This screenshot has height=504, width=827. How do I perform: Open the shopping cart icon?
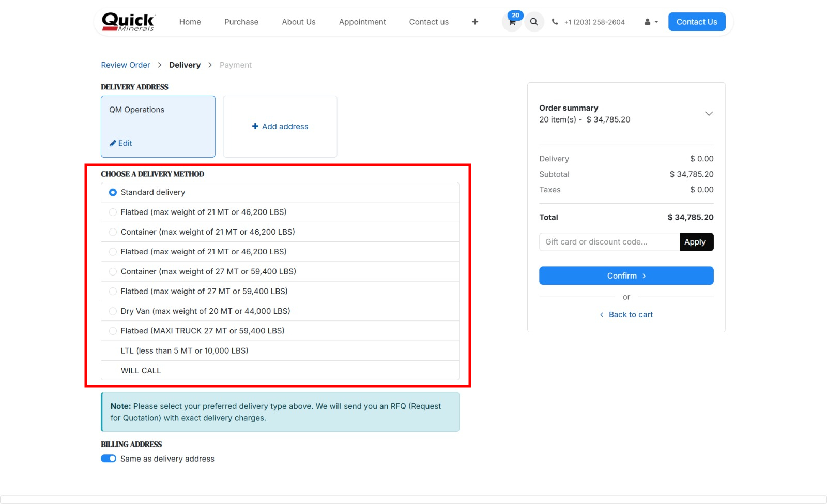[511, 22]
